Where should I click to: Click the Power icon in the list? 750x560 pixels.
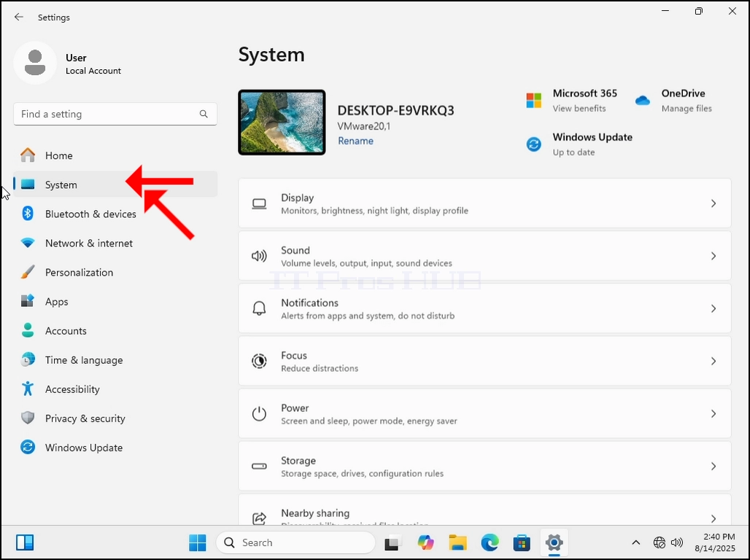259,413
